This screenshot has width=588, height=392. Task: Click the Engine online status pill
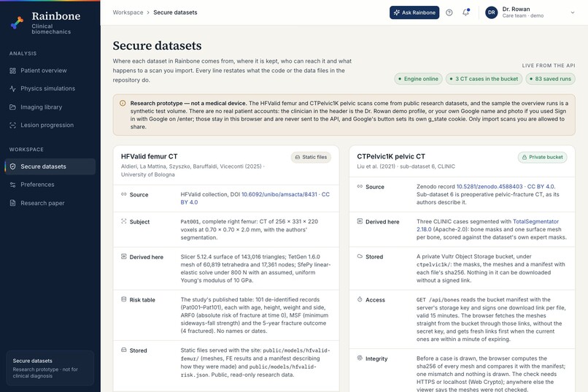[x=418, y=79]
